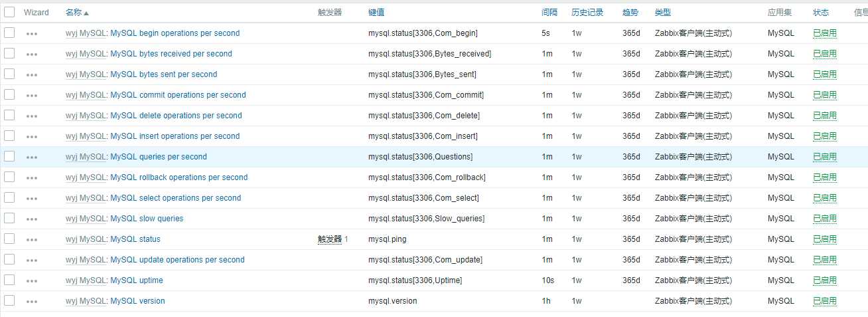This screenshot has height=317, width=868.
Task: Sort items by 键值 column header
Action: pyautogui.click(x=376, y=13)
